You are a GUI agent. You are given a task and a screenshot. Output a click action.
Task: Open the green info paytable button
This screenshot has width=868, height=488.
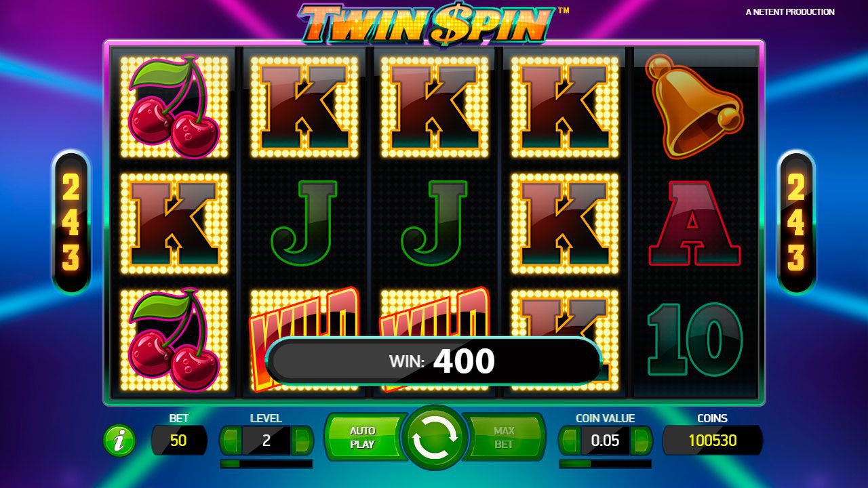pos(119,441)
